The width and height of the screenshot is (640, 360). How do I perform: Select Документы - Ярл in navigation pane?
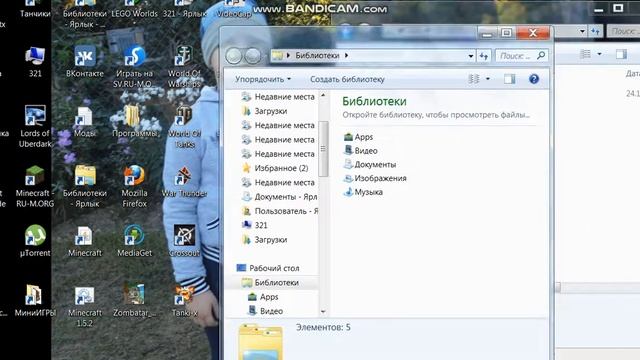(280, 197)
